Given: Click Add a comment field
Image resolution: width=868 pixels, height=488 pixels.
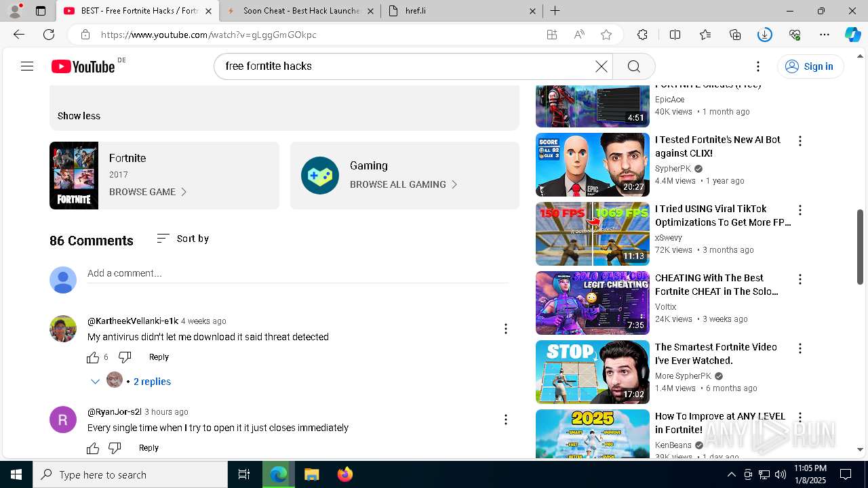Looking at the screenshot, I should coord(298,274).
